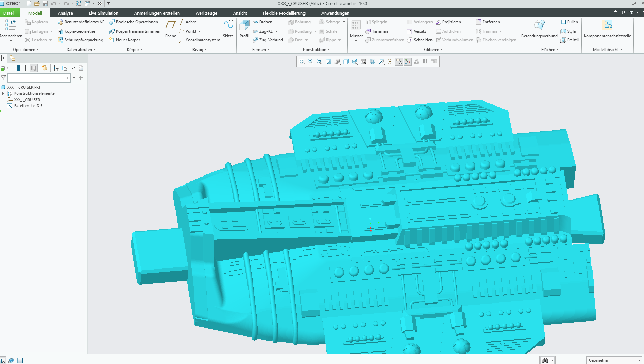This screenshot has height=364, width=644.
Task: Start the Skizze tool
Action: pos(228,29)
